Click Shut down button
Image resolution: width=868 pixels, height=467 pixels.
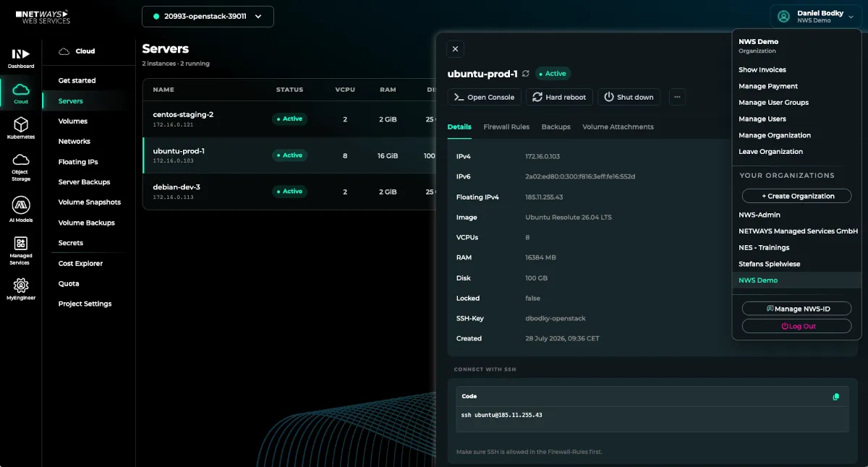tap(629, 97)
